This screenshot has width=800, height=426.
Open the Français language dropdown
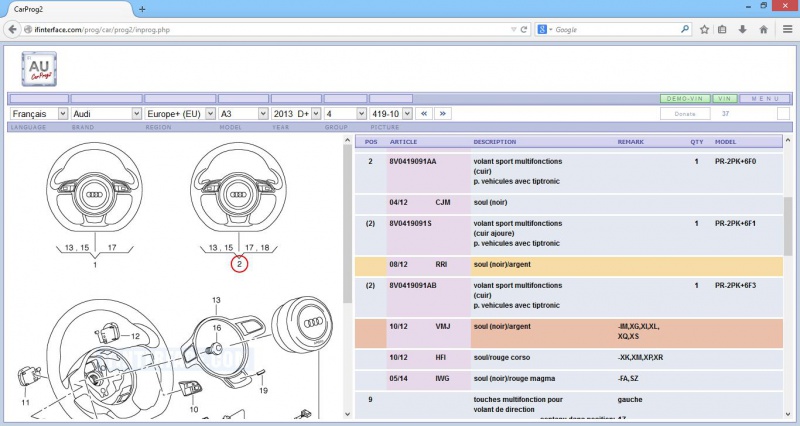(39, 114)
